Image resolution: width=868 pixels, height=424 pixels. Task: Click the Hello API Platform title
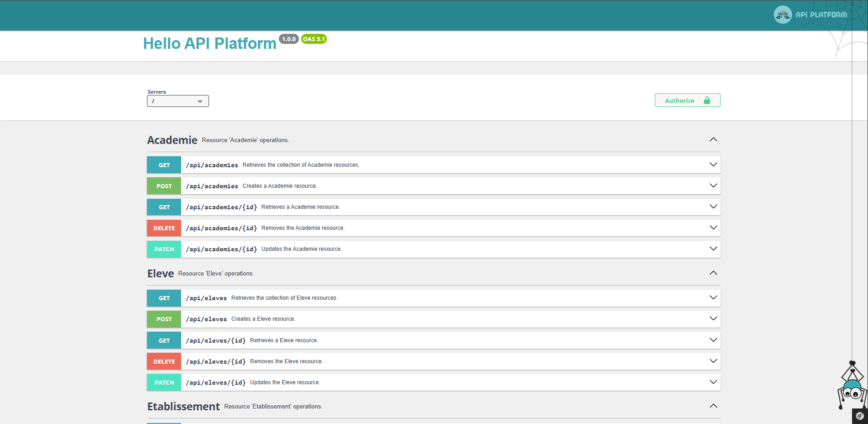209,43
